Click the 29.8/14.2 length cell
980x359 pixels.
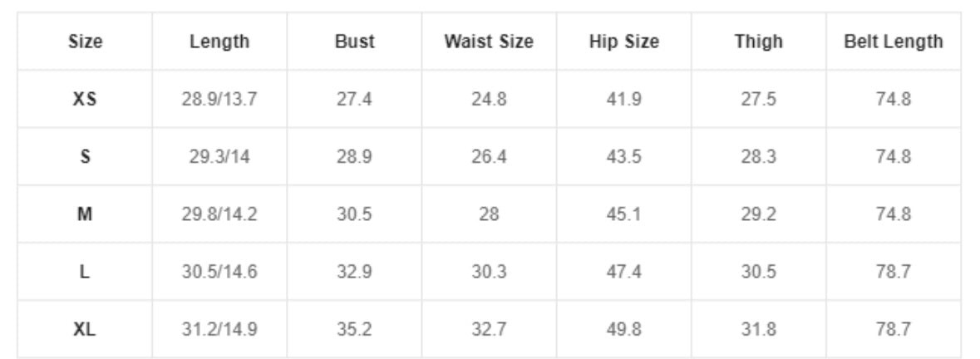click(x=219, y=214)
